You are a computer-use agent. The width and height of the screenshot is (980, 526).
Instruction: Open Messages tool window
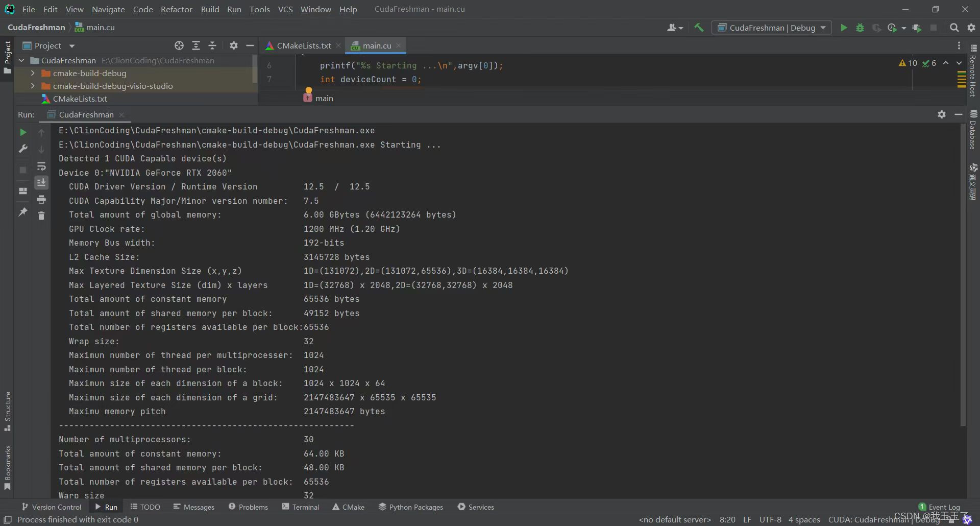coord(194,507)
